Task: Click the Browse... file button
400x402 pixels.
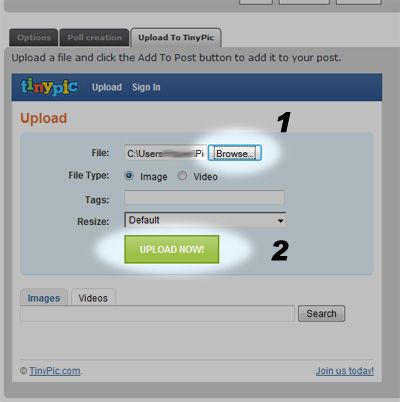Action: [x=235, y=153]
